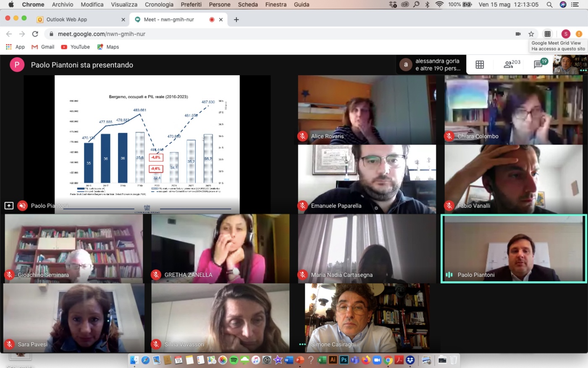Viewport: 588px width, 368px height.
Task: Open the Chrome profile avatar S
Action: click(x=566, y=34)
